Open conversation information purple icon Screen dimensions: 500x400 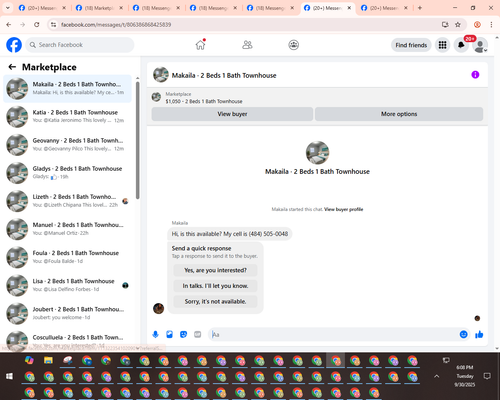pos(475,75)
